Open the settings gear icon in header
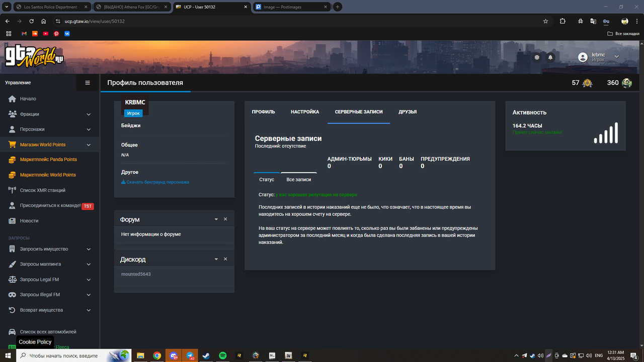 537,57
